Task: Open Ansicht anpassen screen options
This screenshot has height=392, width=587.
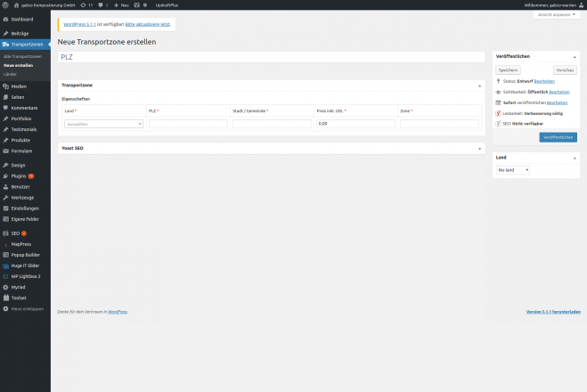Action: 556,15
